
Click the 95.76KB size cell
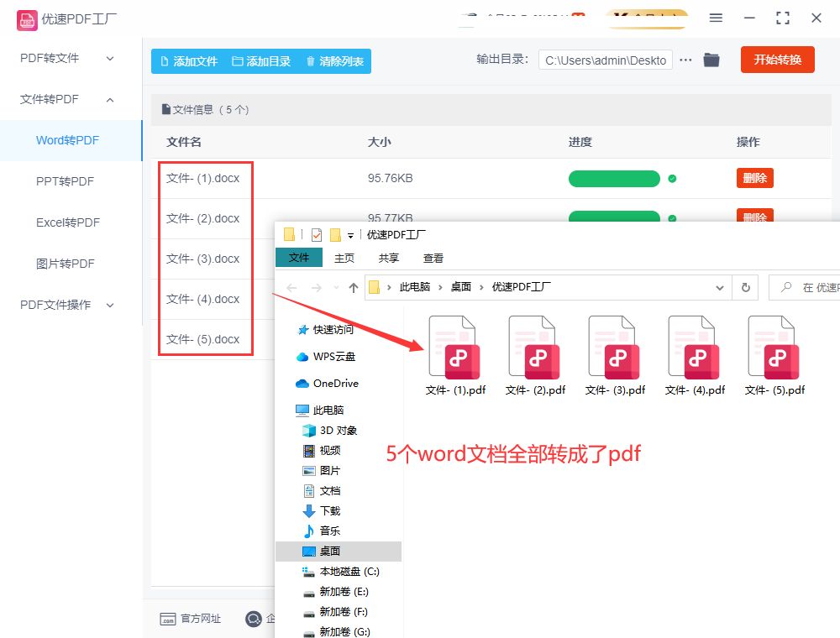click(x=390, y=178)
